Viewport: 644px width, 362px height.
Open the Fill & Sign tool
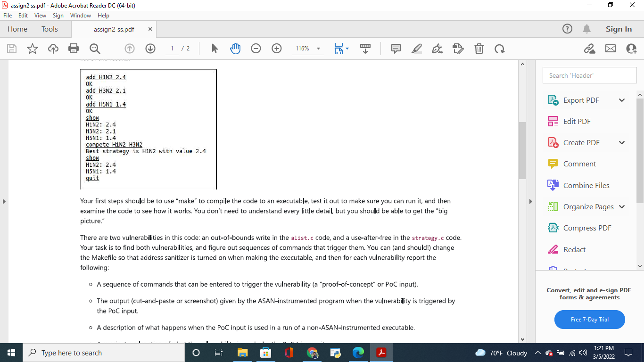(437, 48)
